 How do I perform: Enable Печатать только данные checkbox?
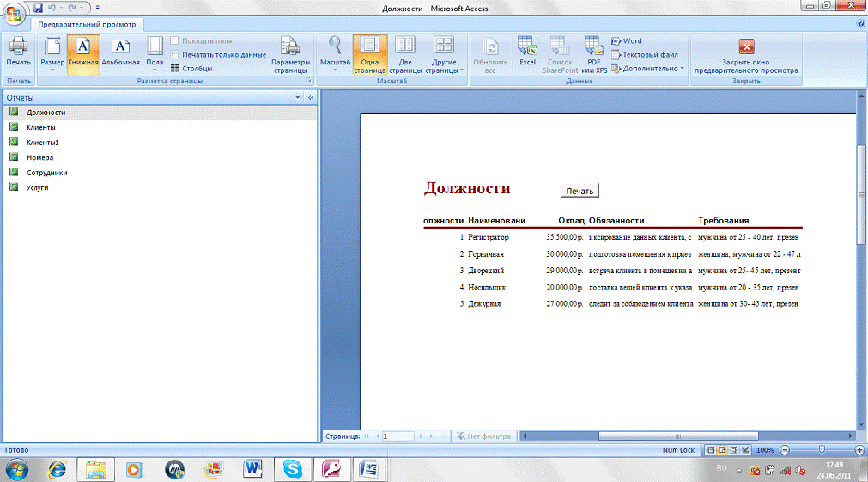click(175, 54)
